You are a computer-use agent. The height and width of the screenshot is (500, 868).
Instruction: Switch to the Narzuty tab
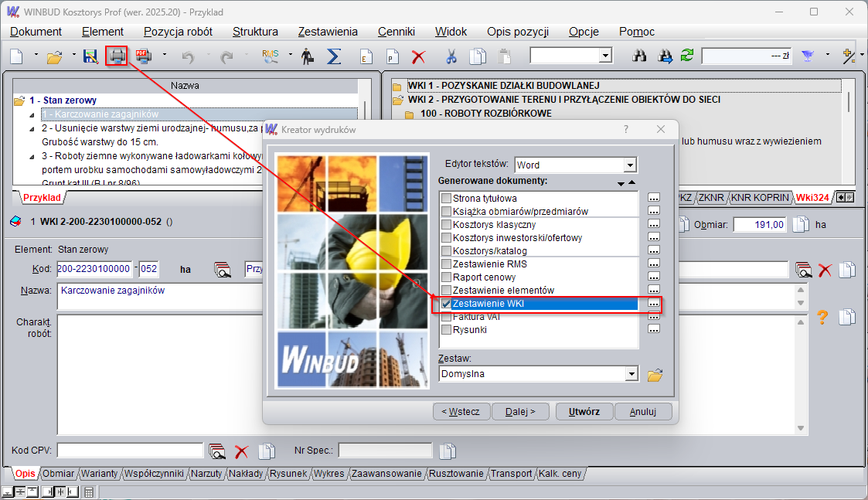click(206, 474)
